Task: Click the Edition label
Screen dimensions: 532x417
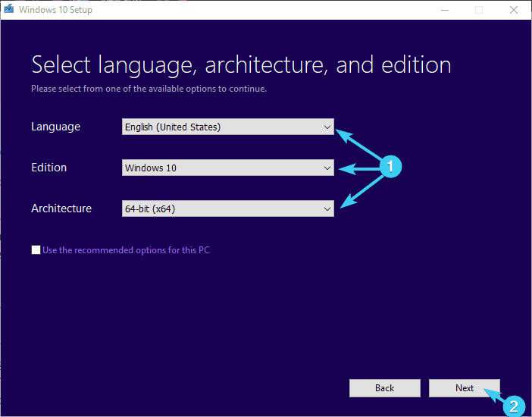Action: click(49, 168)
